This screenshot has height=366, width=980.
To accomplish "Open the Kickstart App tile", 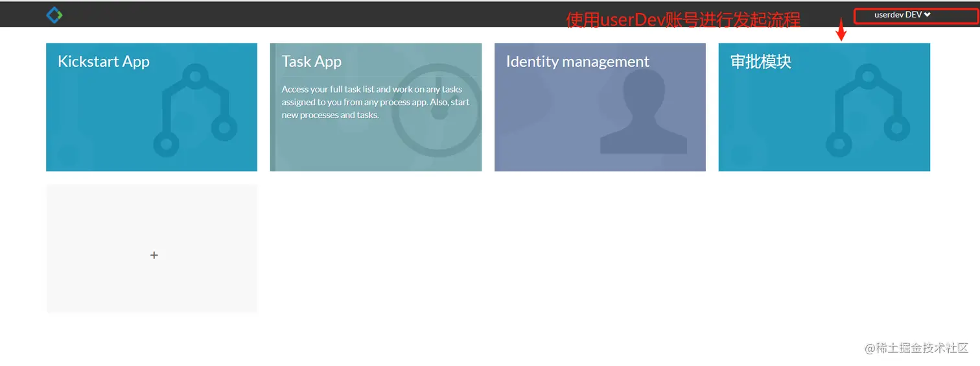I will click(152, 107).
